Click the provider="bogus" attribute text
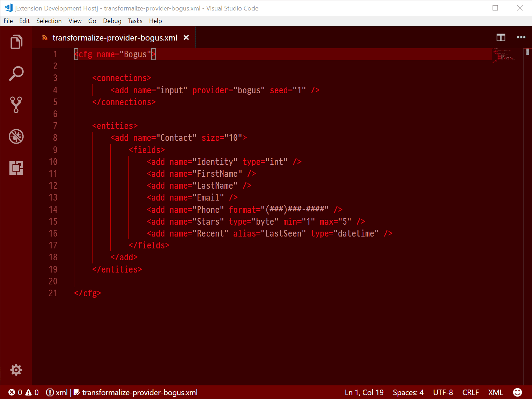This screenshot has height=399, width=532. coord(229,90)
